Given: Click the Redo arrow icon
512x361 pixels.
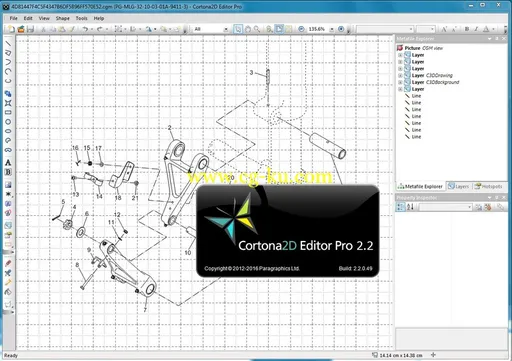Looking at the screenshot, I should click(x=99, y=29).
